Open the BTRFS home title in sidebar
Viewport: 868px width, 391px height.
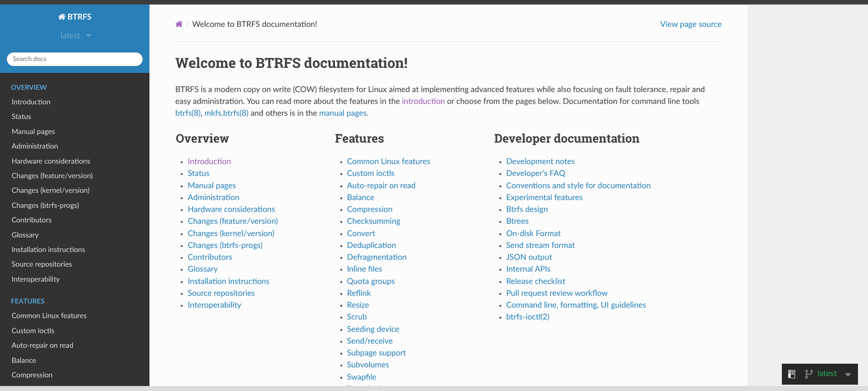[75, 17]
